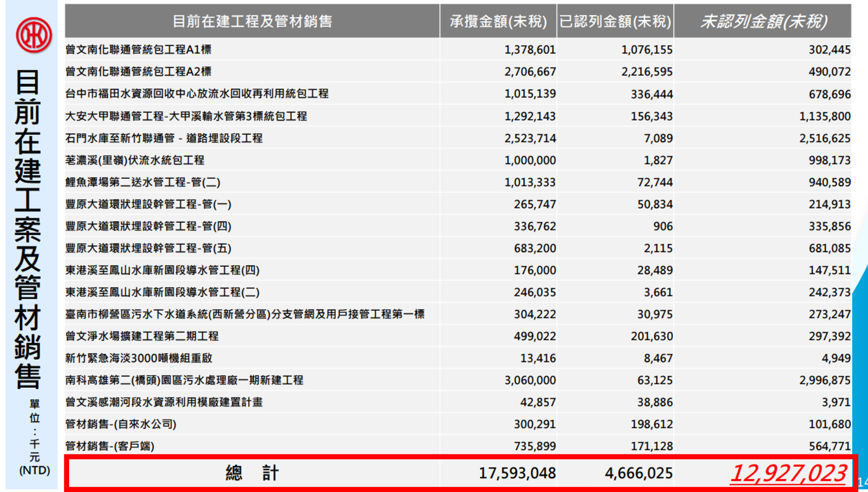Select the value 300,291

click(535, 424)
